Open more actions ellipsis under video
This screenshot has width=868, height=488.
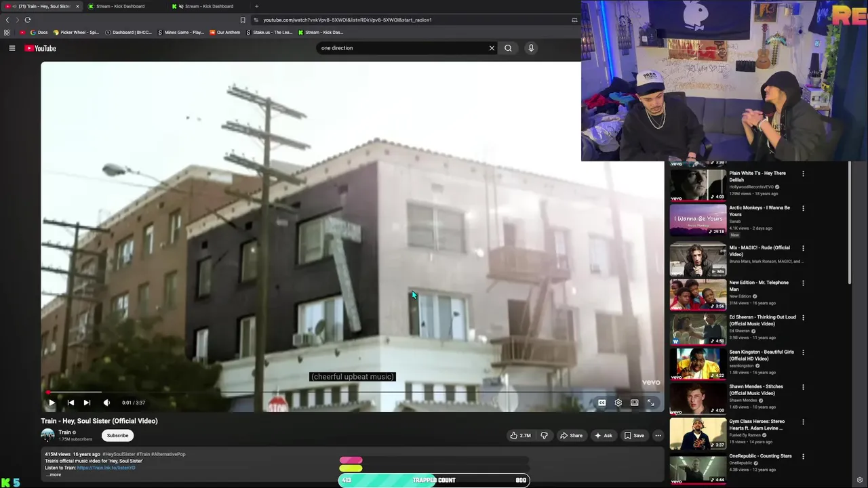point(658,435)
